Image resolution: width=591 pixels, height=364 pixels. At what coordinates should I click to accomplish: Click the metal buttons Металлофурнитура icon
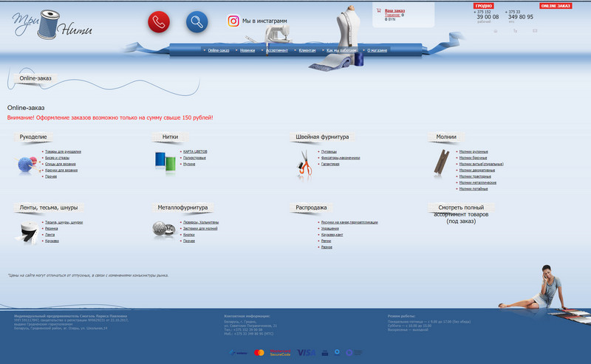coord(163,229)
